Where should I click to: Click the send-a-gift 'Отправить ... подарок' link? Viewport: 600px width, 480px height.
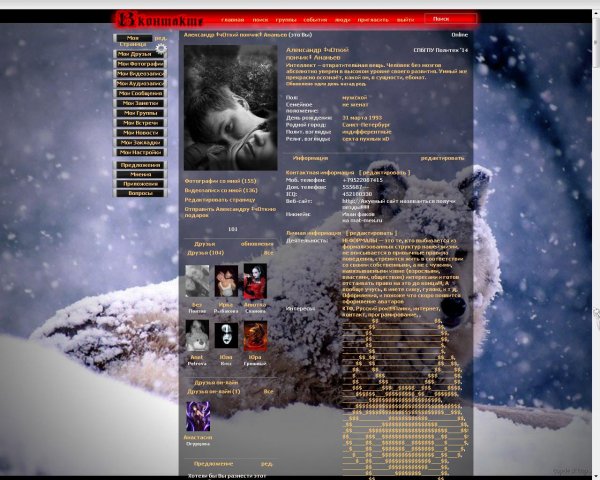230,212
